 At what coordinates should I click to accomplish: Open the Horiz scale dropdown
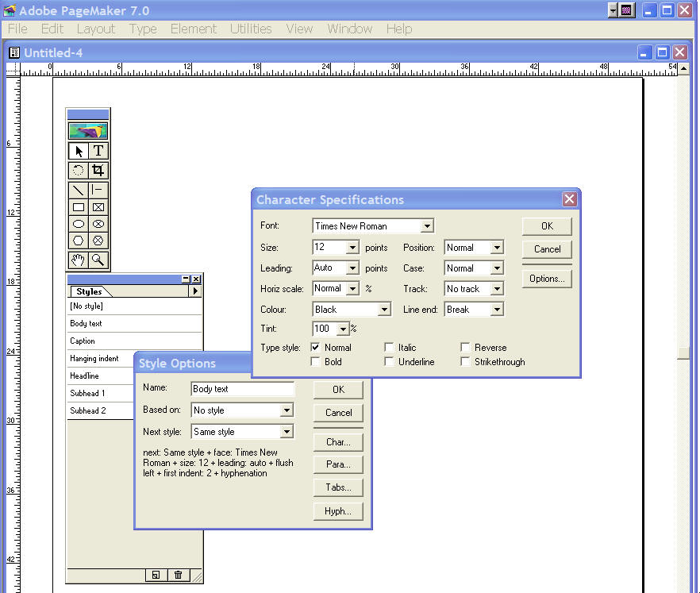click(x=352, y=288)
